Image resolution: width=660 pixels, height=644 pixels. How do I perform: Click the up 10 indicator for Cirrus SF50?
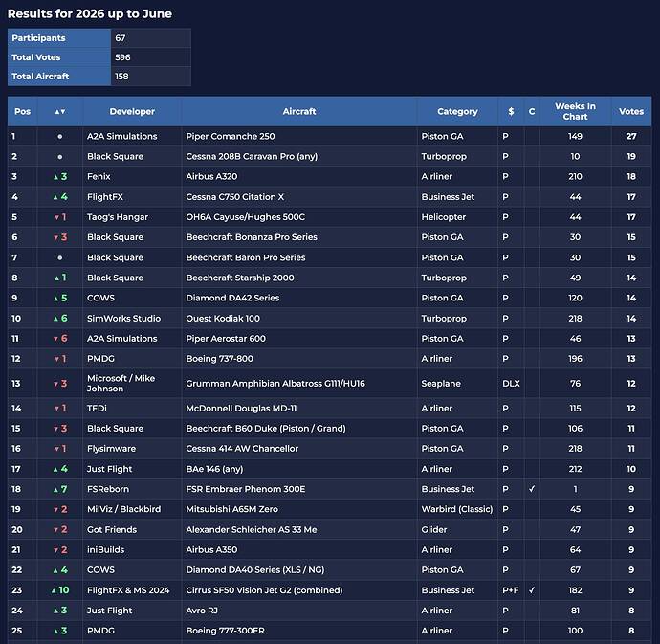pyautogui.click(x=60, y=590)
